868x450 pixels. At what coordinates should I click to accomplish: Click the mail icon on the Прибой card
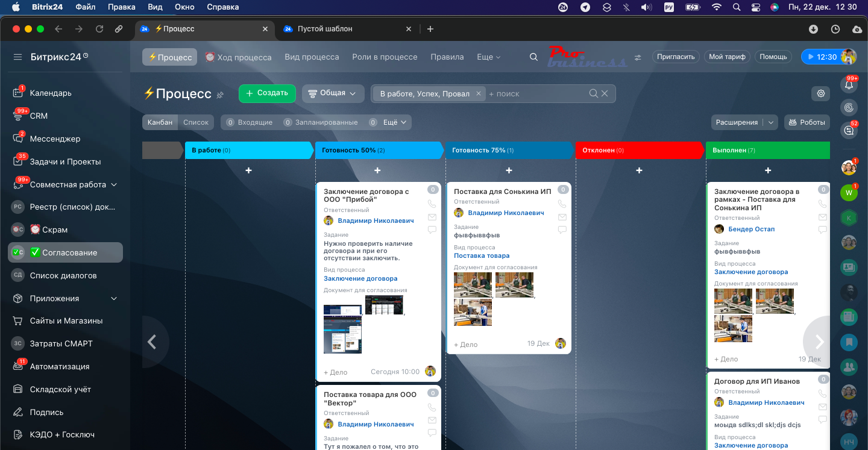coord(432,217)
